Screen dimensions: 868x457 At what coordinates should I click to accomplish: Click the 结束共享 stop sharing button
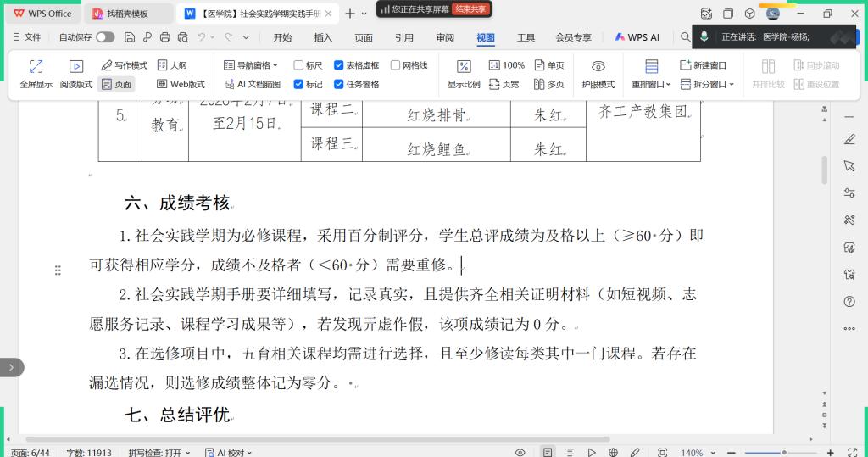click(470, 8)
